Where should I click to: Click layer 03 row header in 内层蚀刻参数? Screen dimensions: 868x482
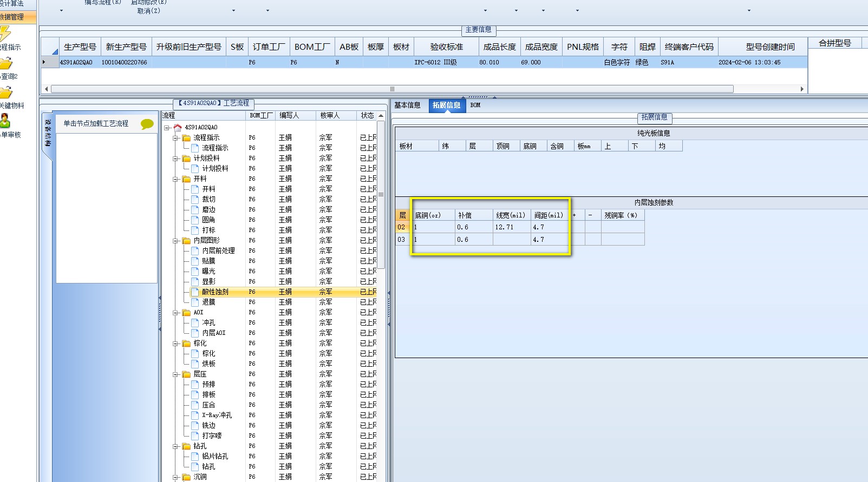(402, 240)
